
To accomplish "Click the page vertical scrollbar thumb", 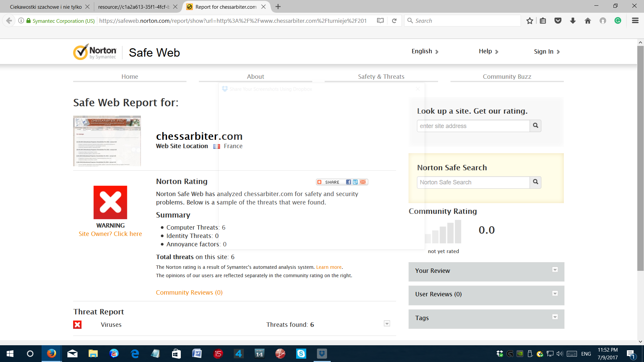I will (640, 158).
